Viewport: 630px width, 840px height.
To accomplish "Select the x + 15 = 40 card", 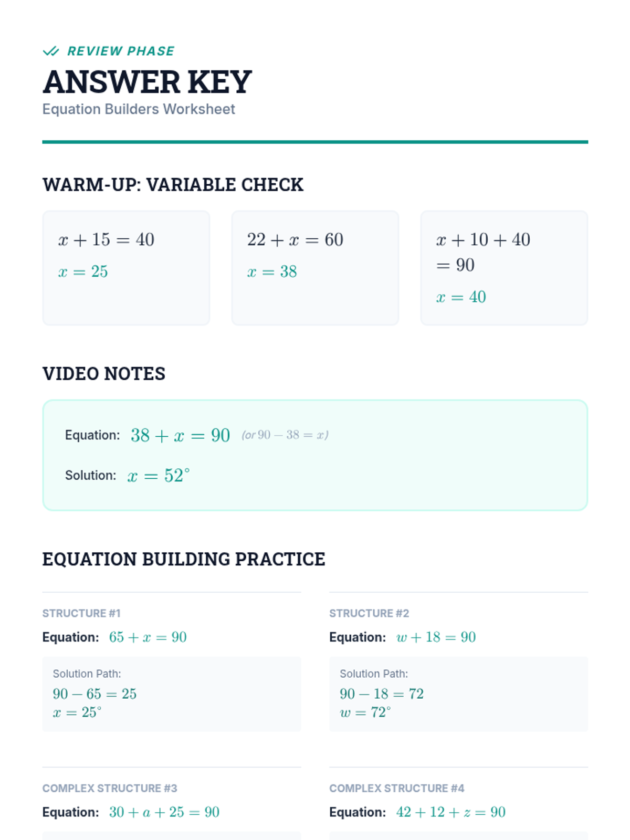I will point(126,268).
